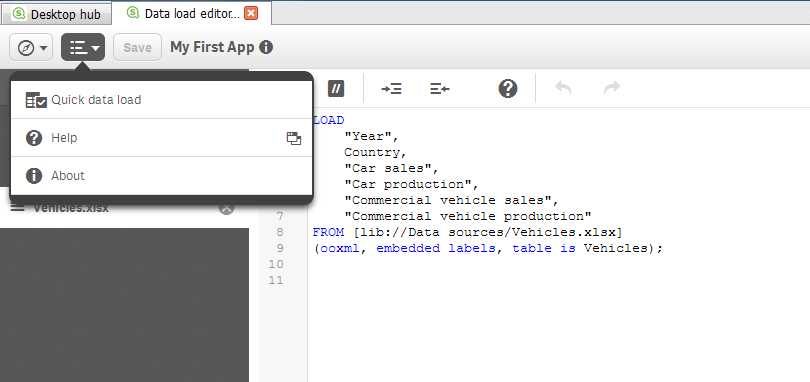Show app info icon beside My First App
This screenshot has height=382, width=810.
(x=266, y=48)
